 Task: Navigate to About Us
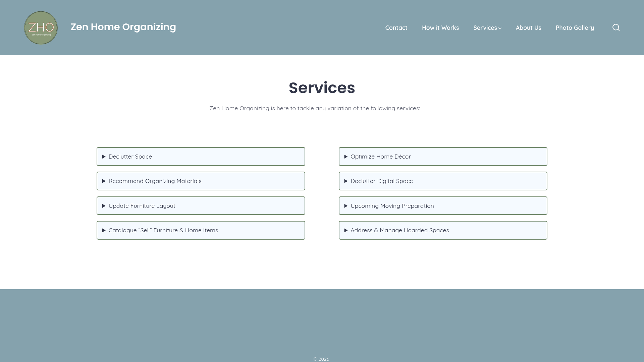click(528, 28)
